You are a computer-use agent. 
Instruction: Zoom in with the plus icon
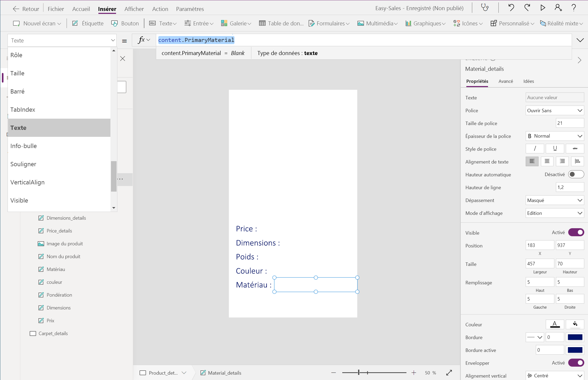click(414, 373)
